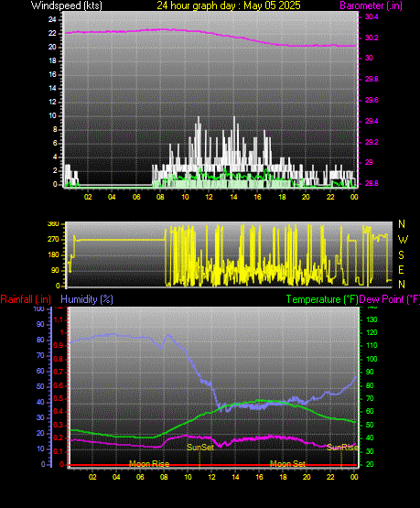Click the 'Dew Point (°F)' label
This screenshot has width=420, height=508.
[390, 299]
